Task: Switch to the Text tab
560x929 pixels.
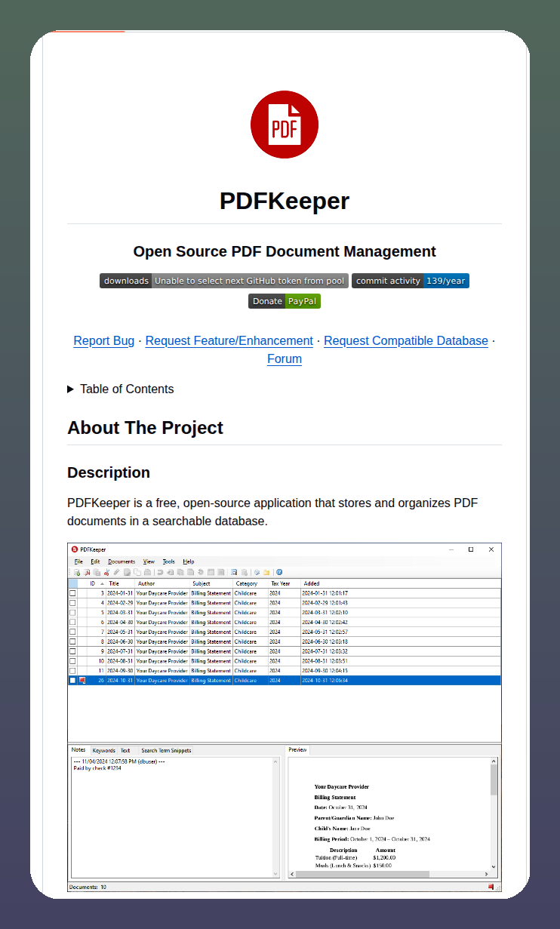Action: [125, 751]
